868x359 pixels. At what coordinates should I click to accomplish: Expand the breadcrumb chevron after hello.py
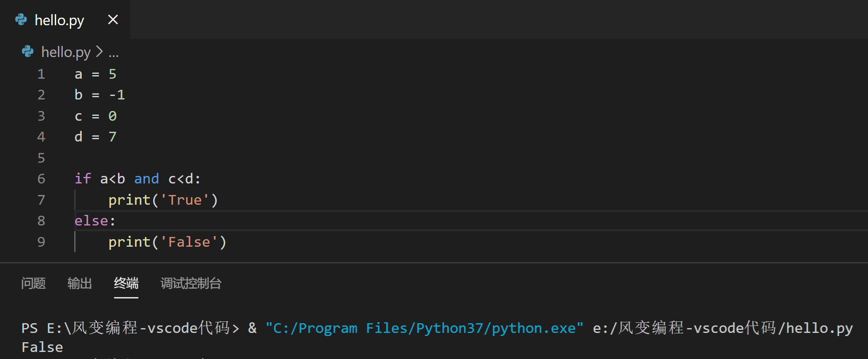pyautogui.click(x=99, y=52)
